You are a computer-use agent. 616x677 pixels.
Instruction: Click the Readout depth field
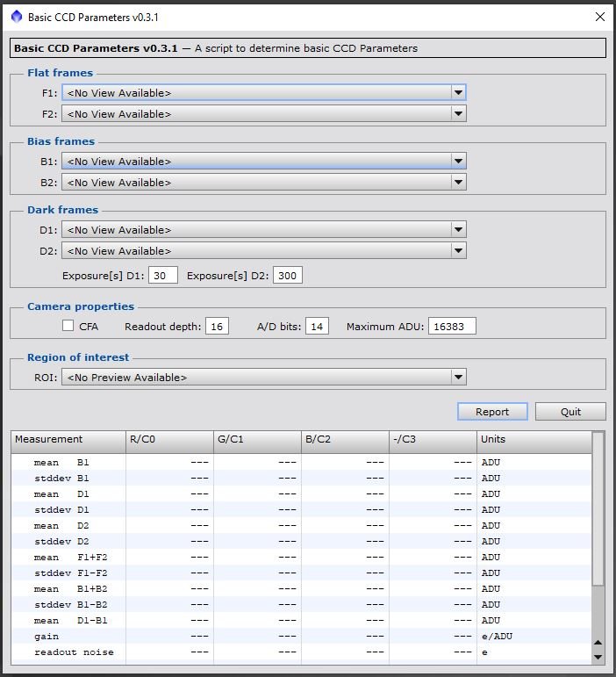coord(217,326)
